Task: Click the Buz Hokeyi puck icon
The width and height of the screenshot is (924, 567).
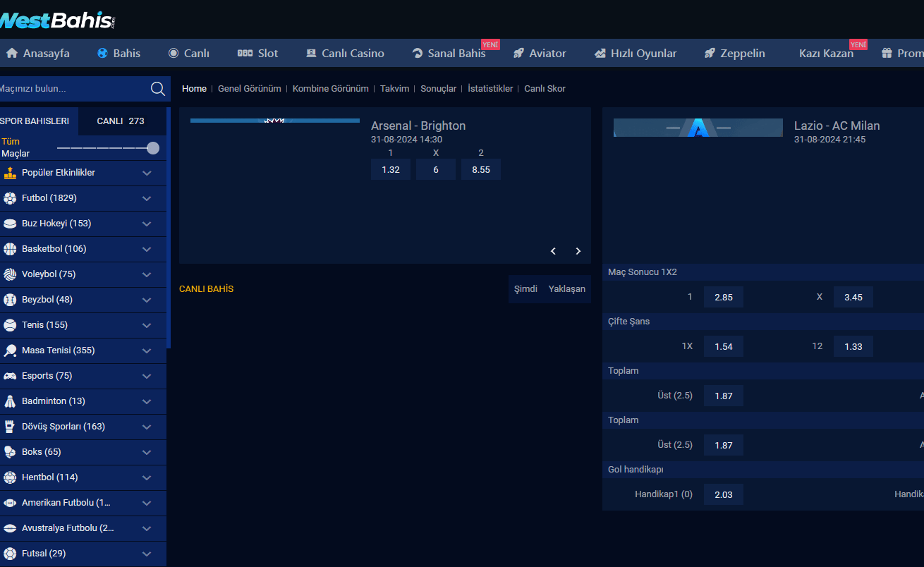Action: click(x=10, y=224)
